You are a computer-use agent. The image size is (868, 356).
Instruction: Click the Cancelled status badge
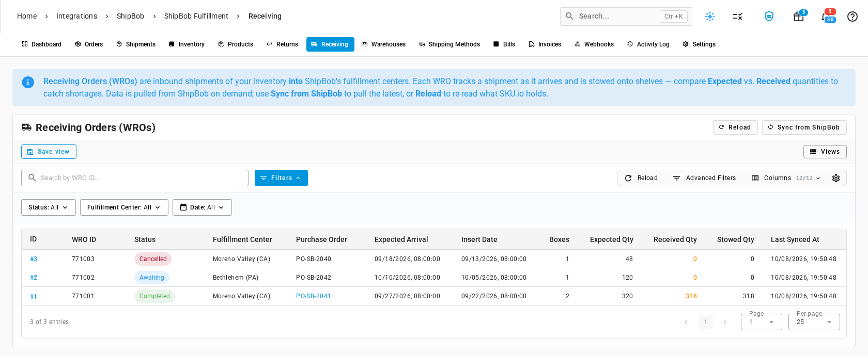click(153, 259)
